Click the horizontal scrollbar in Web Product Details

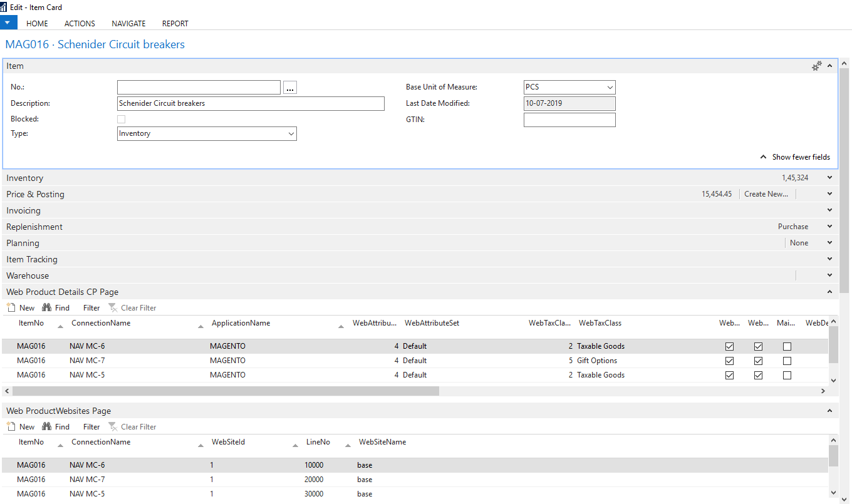(226, 391)
